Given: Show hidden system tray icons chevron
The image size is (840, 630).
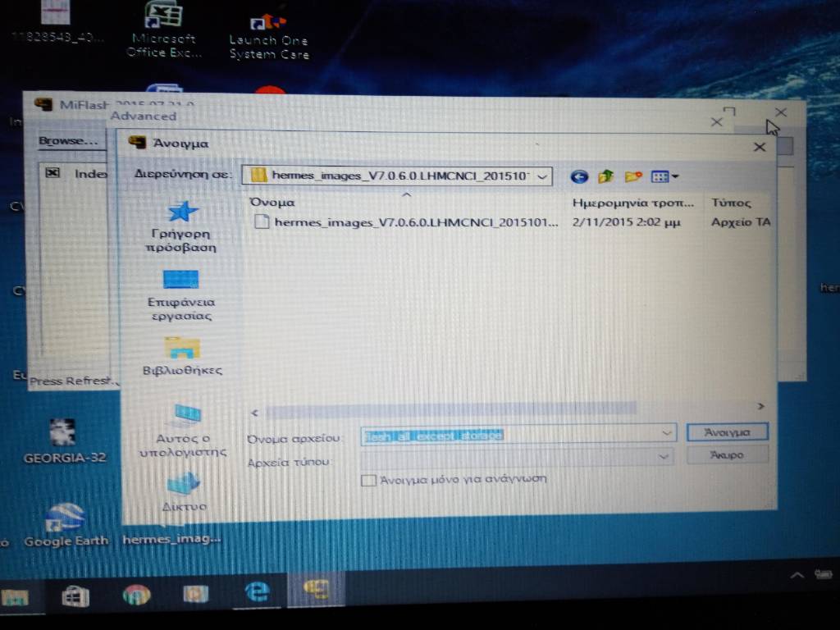Looking at the screenshot, I should click(x=797, y=575).
